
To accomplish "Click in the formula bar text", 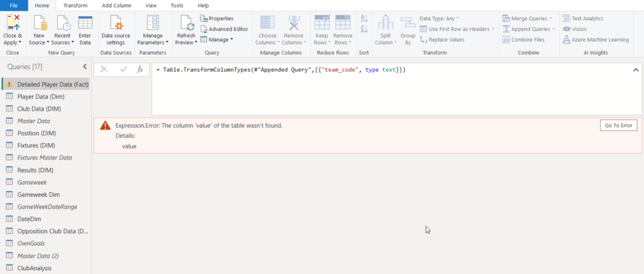I will (281, 70).
